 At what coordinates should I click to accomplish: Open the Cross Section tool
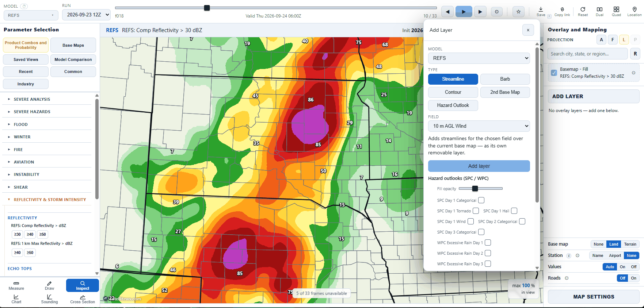[x=83, y=299]
